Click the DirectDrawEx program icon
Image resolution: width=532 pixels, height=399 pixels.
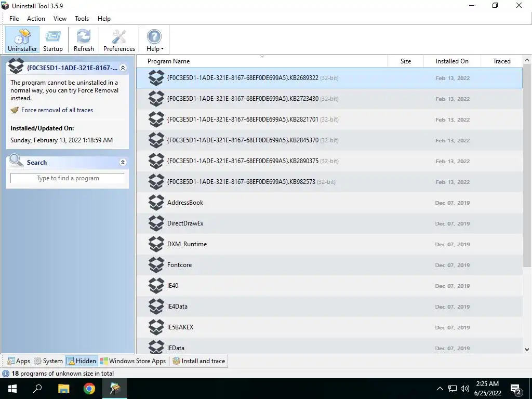(156, 223)
